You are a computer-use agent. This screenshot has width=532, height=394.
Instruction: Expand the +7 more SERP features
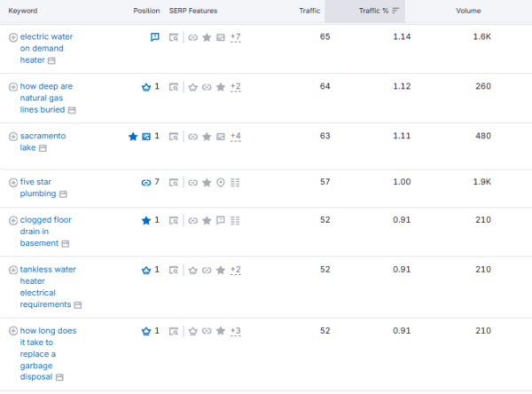(x=235, y=37)
